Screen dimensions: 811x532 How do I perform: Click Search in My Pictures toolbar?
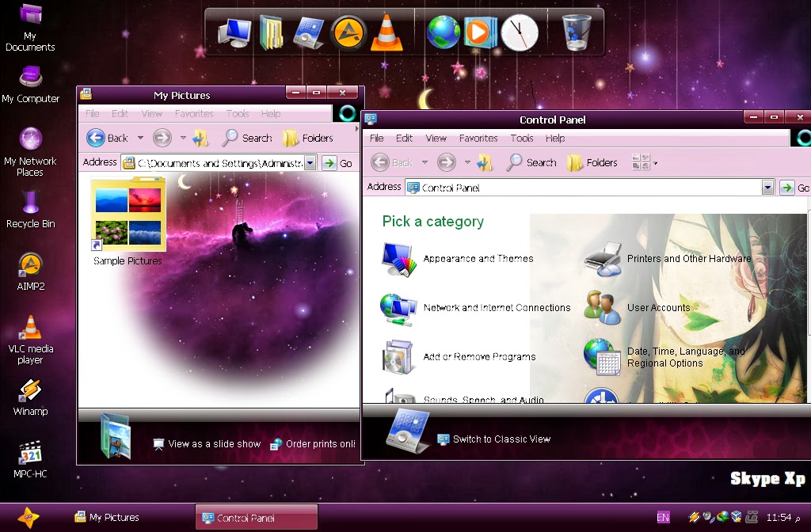tap(247, 138)
